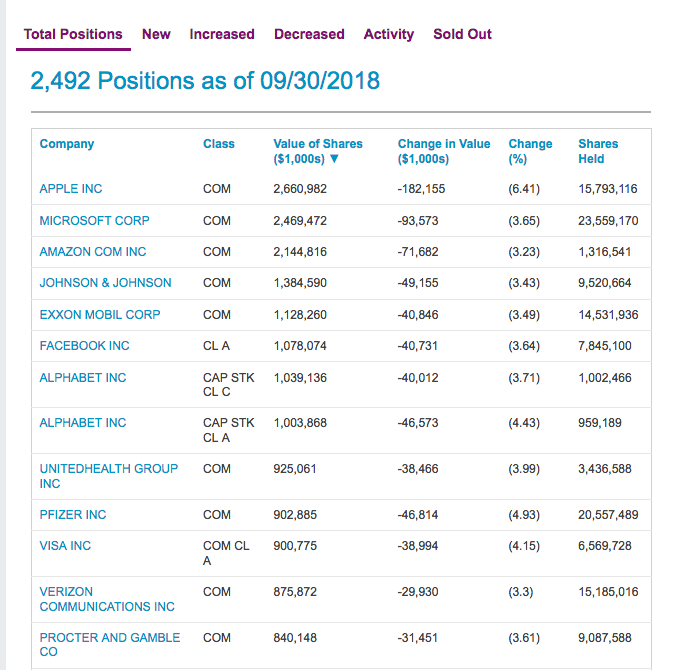Sort table by Company column header
The image size is (676, 670).
(x=67, y=144)
